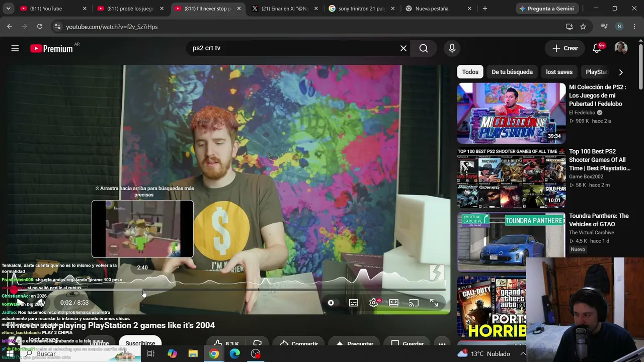Open 'Mi Colección de PS2' thumbnail

[511, 113]
